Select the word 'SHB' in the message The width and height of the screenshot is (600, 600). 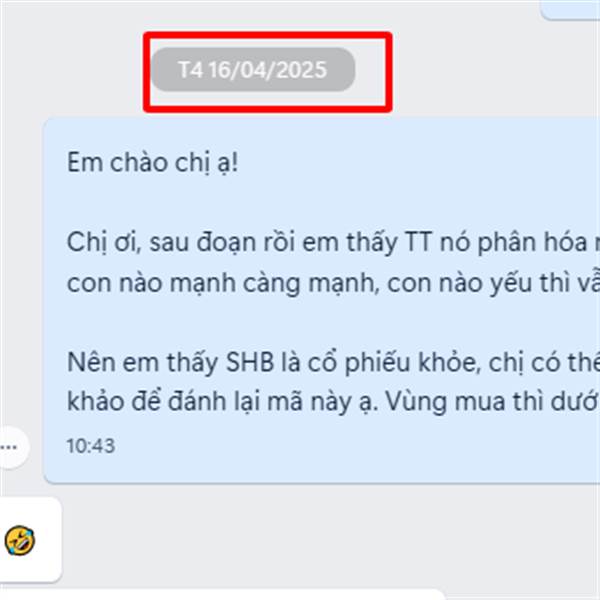click(x=250, y=362)
